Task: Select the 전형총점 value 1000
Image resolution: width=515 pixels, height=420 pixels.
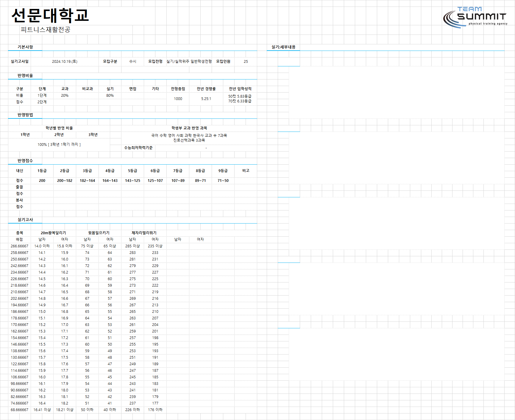Action: point(178,99)
